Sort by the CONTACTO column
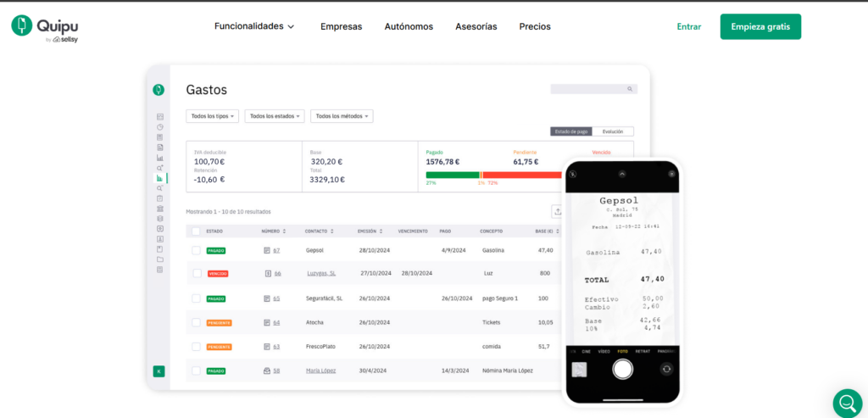 (319, 231)
